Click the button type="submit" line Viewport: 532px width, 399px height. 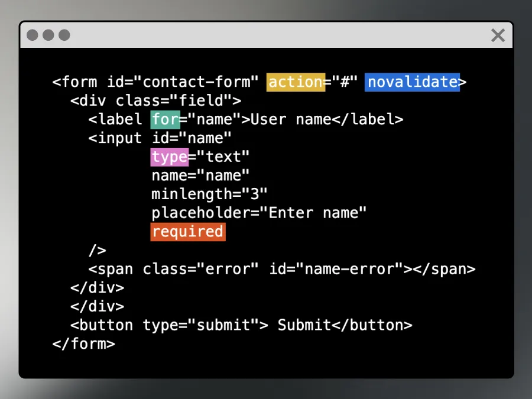pos(241,325)
